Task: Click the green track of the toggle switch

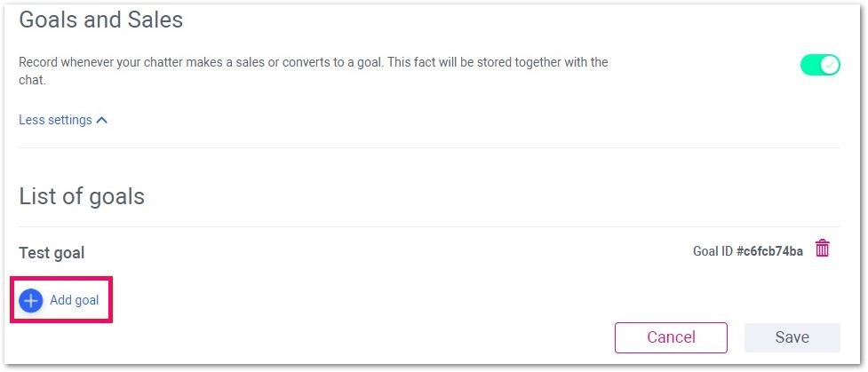Action: coord(811,66)
